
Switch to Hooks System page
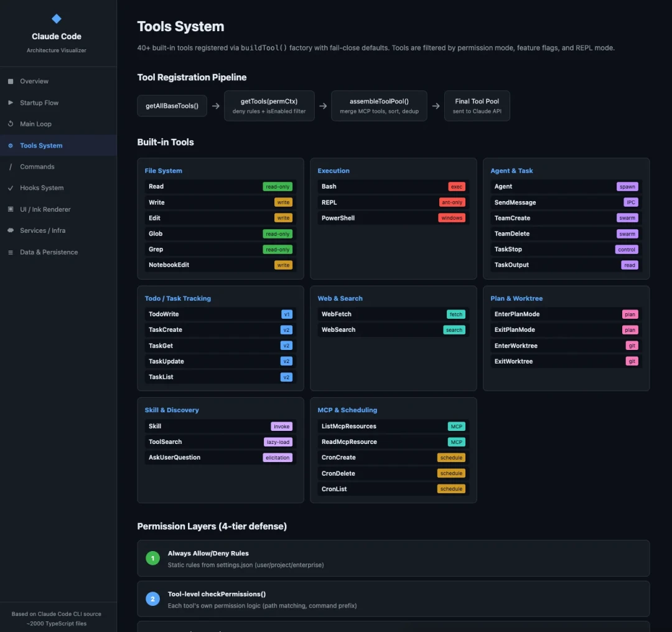pos(58,188)
